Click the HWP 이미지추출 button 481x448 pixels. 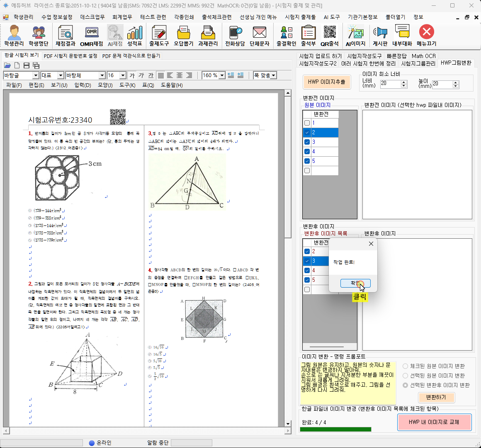326,82
